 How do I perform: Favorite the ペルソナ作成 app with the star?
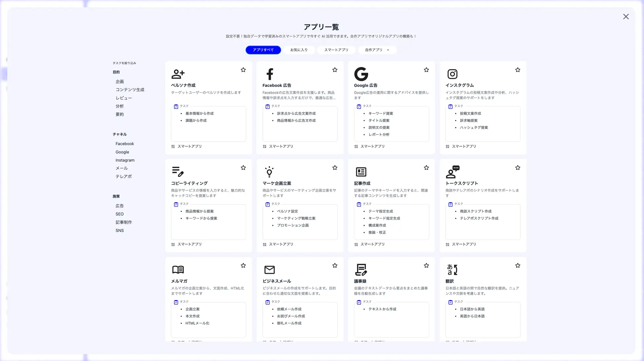pos(243,70)
